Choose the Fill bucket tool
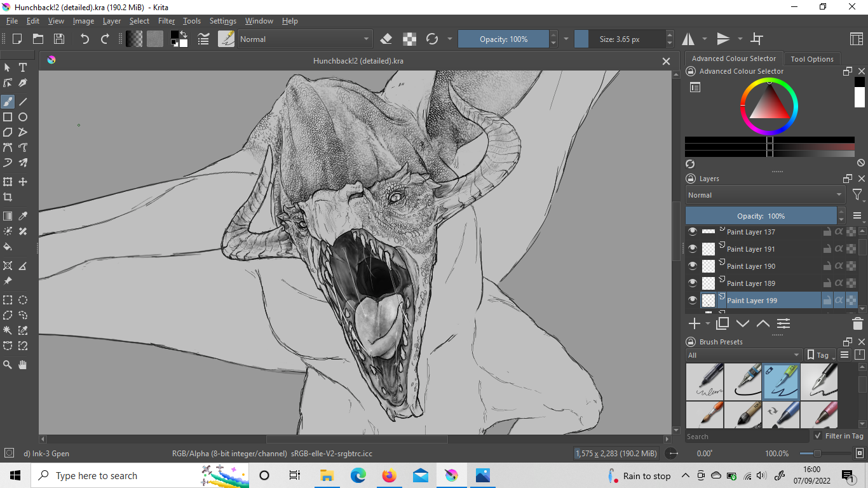 pyautogui.click(x=8, y=247)
